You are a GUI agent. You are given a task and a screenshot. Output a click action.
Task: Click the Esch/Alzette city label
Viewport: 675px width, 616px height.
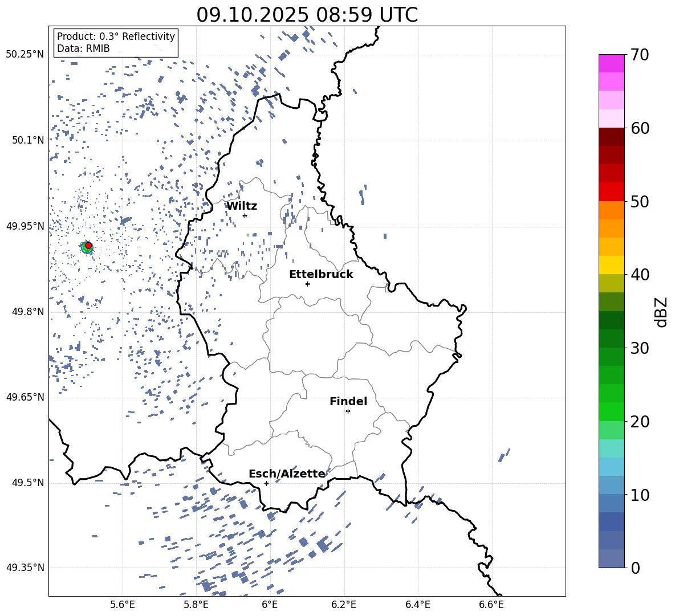click(287, 474)
